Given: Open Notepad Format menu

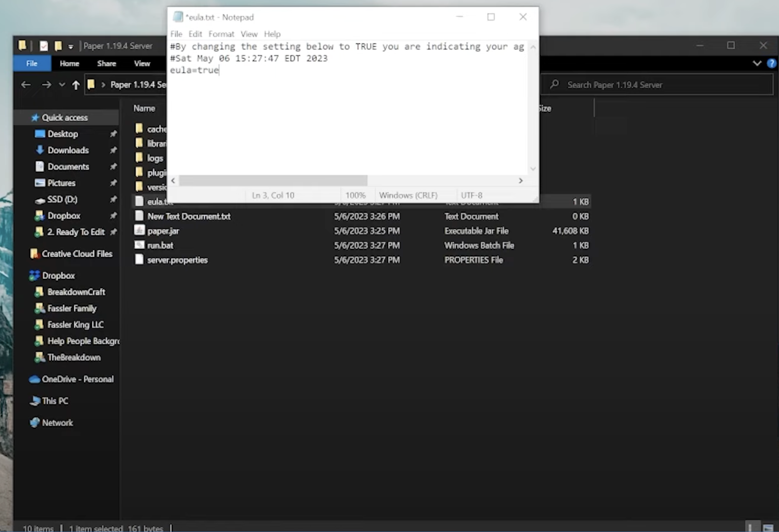Looking at the screenshot, I should point(221,34).
